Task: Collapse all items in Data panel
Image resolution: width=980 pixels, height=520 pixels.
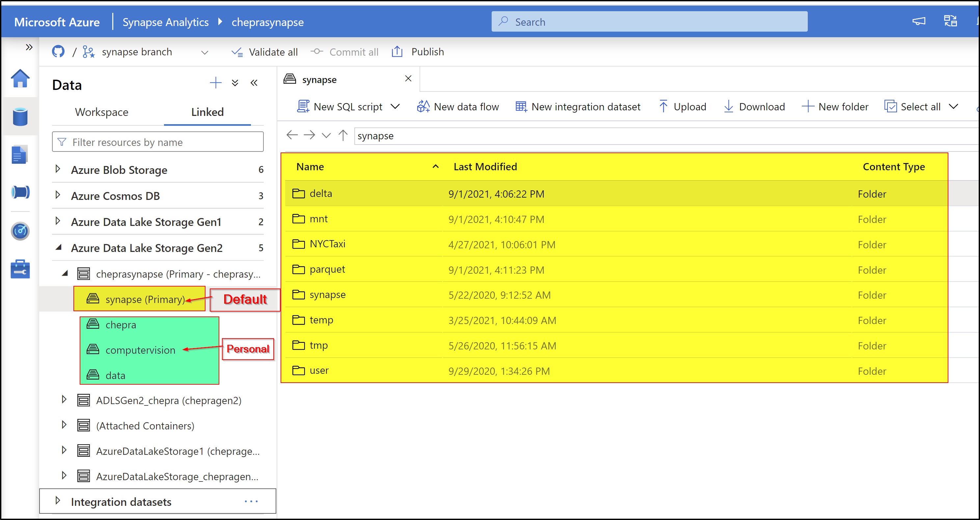Action: [235, 83]
